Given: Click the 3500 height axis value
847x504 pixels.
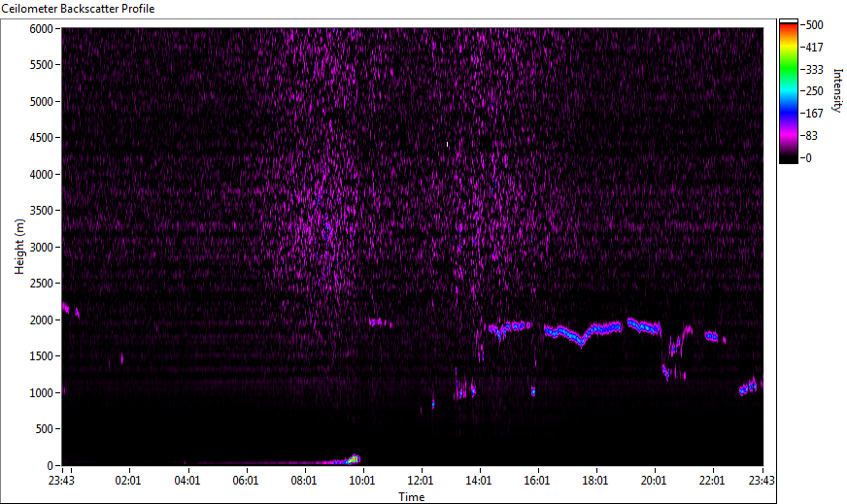Looking at the screenshot, I should coord(41,211).
